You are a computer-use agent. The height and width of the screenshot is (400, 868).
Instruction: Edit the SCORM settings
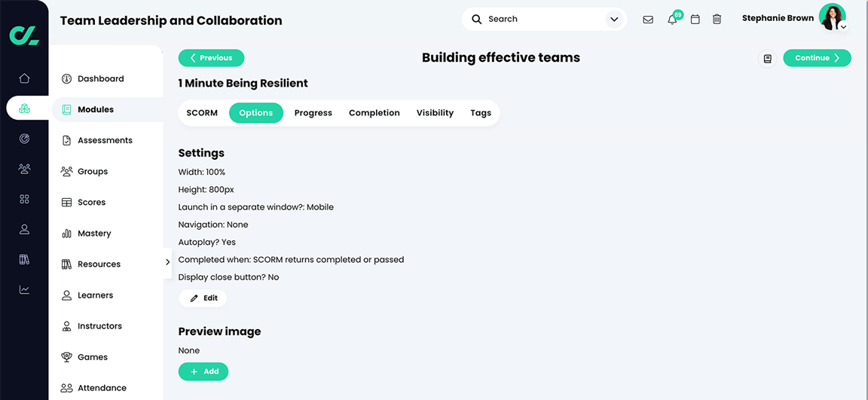tap(203, 298)
